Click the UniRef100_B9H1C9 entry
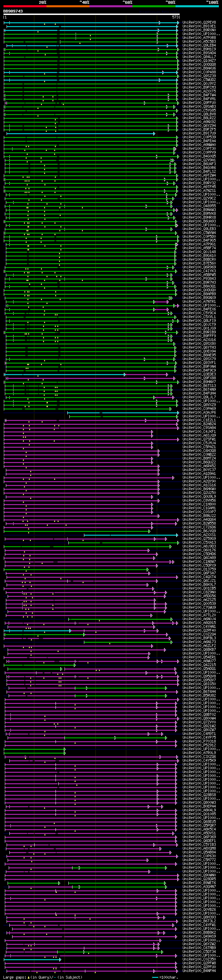The image size is (222, 980). (x=199, y=49)
